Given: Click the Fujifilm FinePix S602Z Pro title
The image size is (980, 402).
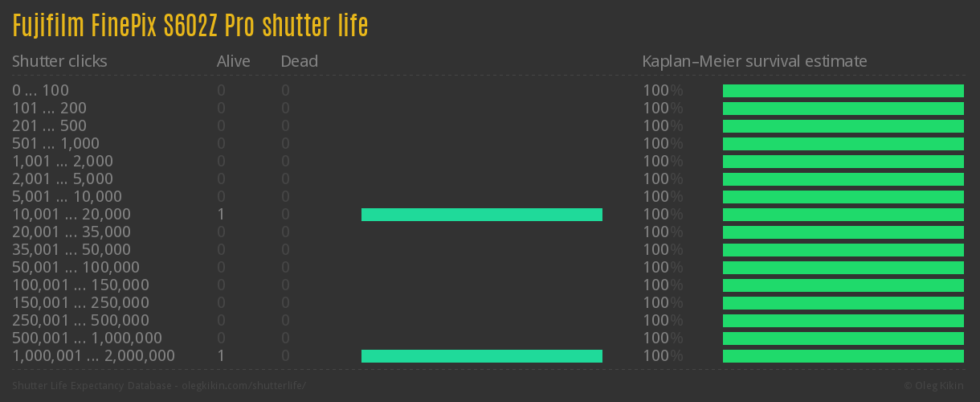Looking at the screenshot, I should [190, 26].
